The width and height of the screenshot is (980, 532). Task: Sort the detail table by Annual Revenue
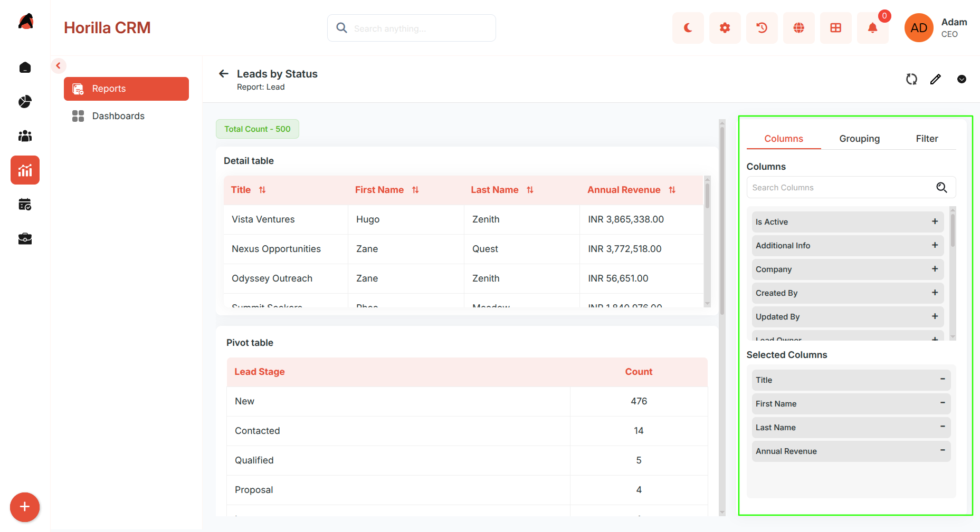(x=672, y=190)
